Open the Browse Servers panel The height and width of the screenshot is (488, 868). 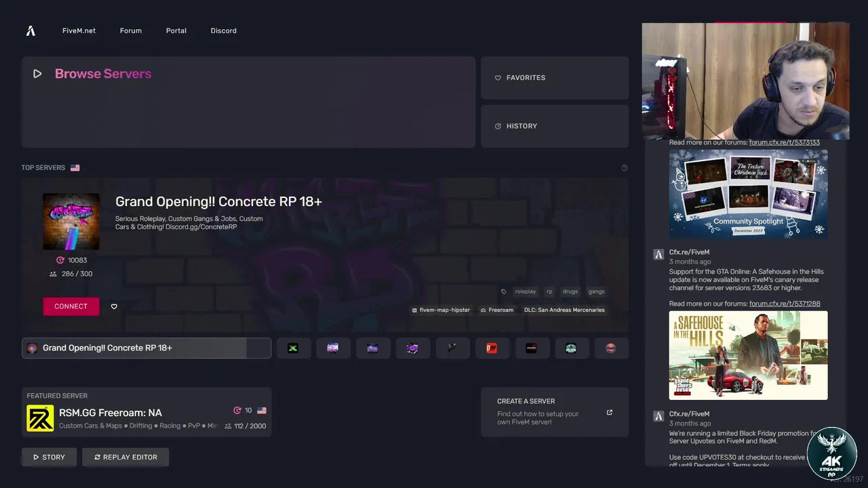248,102
